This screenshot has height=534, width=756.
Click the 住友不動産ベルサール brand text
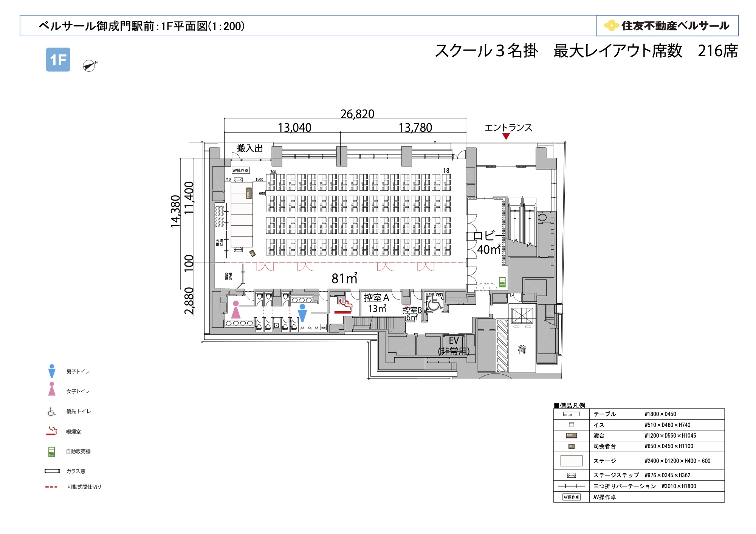pos(675,26)
